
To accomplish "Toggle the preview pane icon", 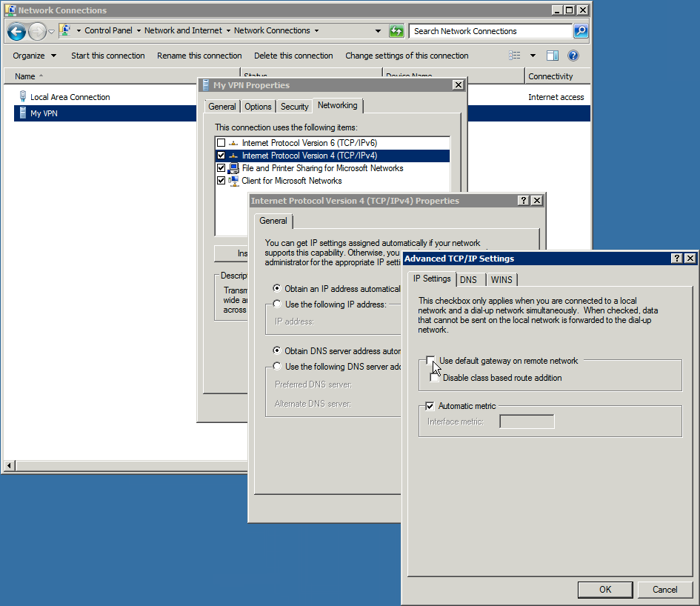I will coord(553,56).
